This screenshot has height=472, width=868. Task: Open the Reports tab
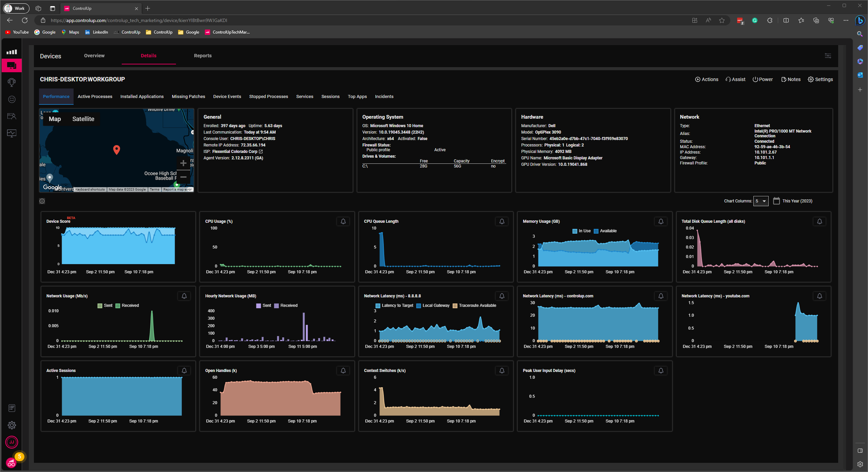pyautogui.click(x=203, y=56)
